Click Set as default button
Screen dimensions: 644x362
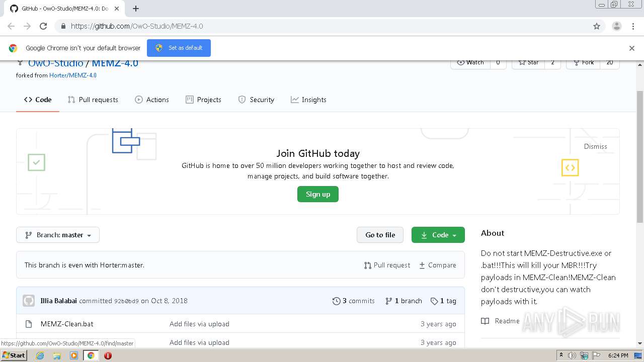click(179, 48)
